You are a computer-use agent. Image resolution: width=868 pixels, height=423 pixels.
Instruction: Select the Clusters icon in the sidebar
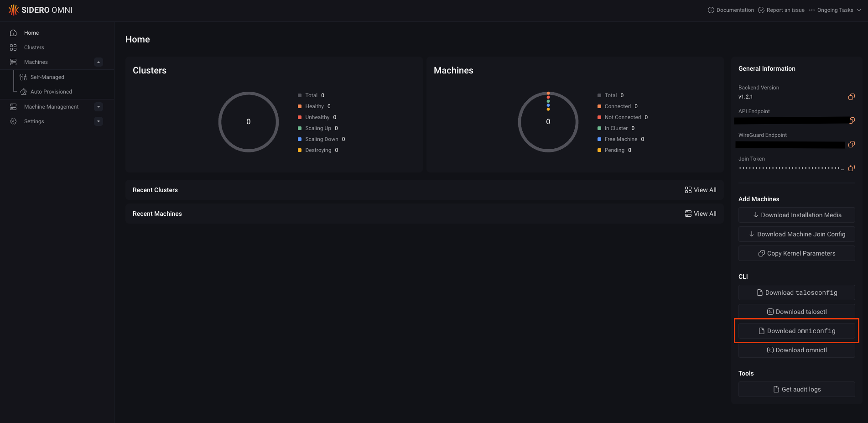click(13, 47)
